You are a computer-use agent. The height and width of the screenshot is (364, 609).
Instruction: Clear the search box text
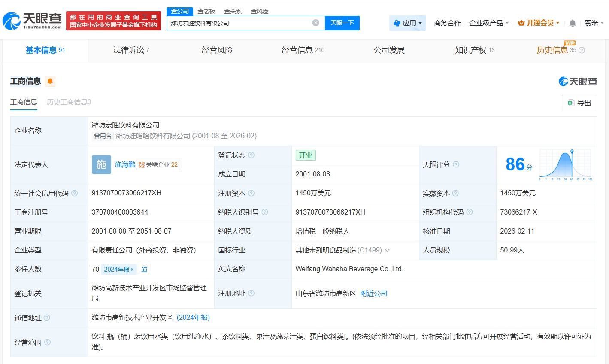click(x=315, y=23)
